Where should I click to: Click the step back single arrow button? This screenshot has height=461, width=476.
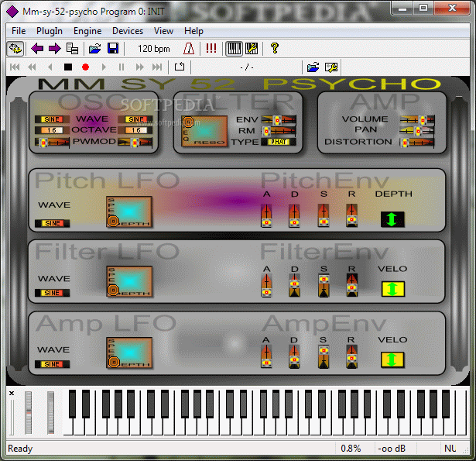[50, 67]
